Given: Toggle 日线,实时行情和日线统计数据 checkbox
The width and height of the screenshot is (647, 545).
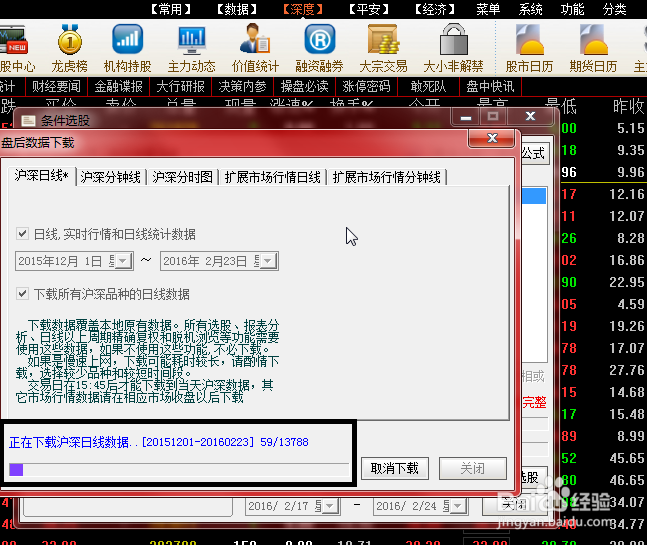Looking at the screenshot, I should tap(22, 234).
